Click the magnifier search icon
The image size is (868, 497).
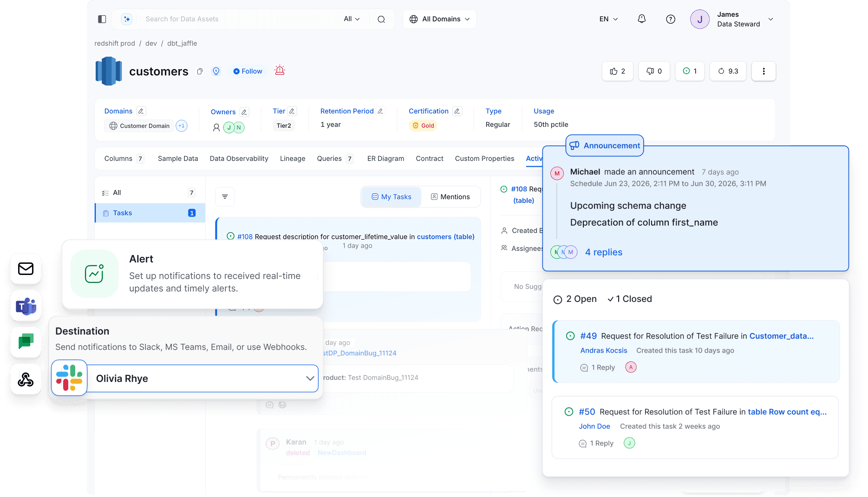click(381, 19)
